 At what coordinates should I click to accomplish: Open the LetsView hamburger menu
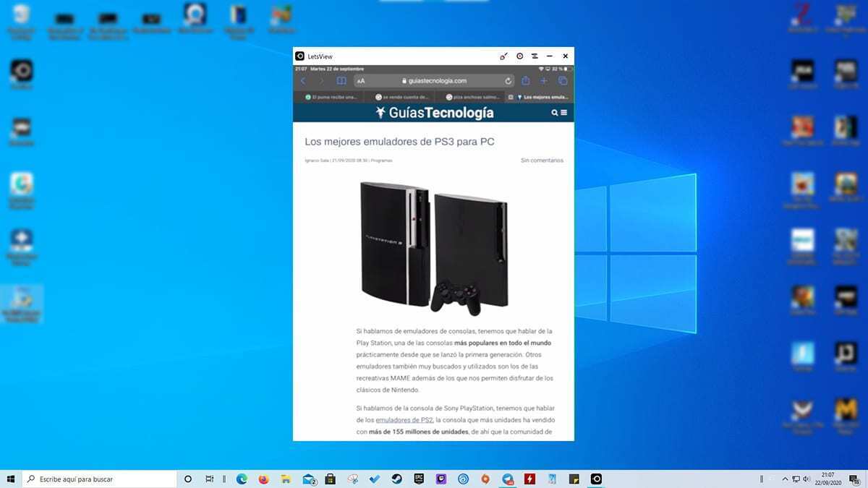pyautogui.click(x=535, y=56)
